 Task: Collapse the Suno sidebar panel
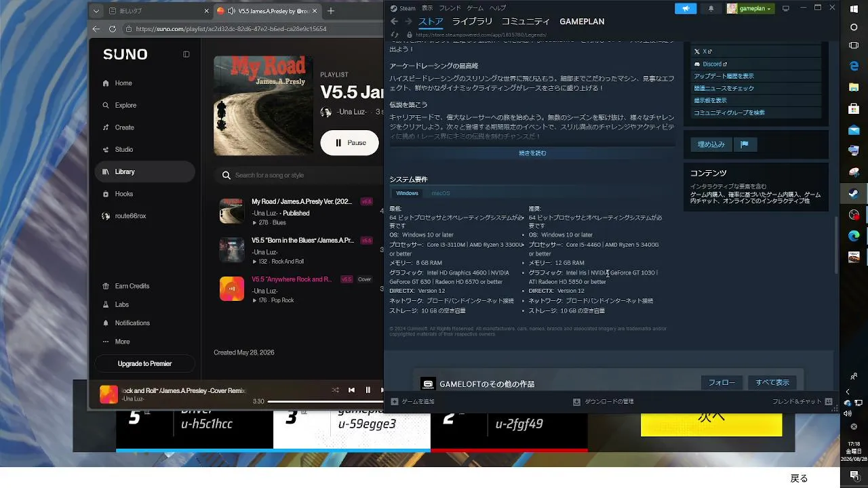point(186,54)
